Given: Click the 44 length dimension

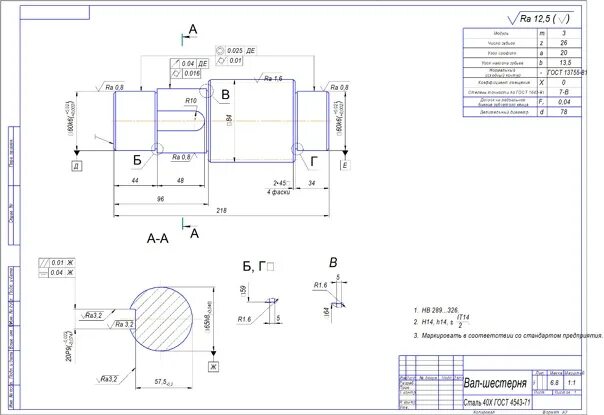Looking at the screenshot, I should pos(135,180).
